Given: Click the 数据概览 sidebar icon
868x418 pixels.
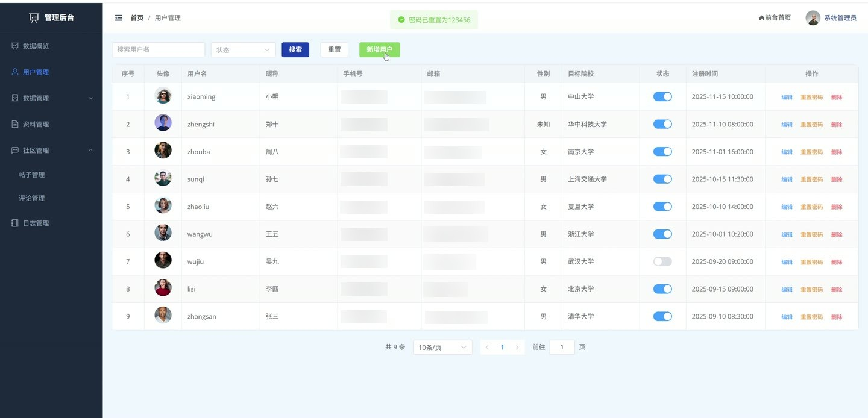Looking at the screenshot, I should coord(15,46).
